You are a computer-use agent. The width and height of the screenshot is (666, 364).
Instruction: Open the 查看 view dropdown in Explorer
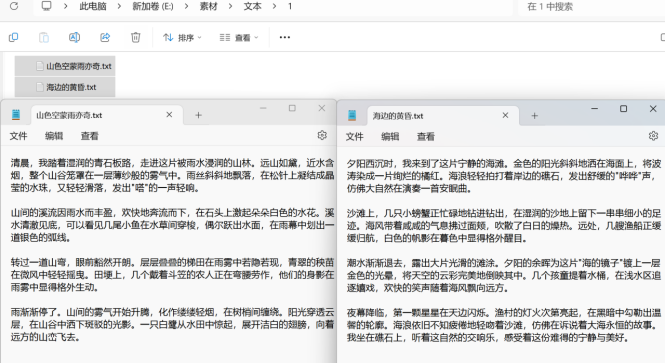(239, 38)
